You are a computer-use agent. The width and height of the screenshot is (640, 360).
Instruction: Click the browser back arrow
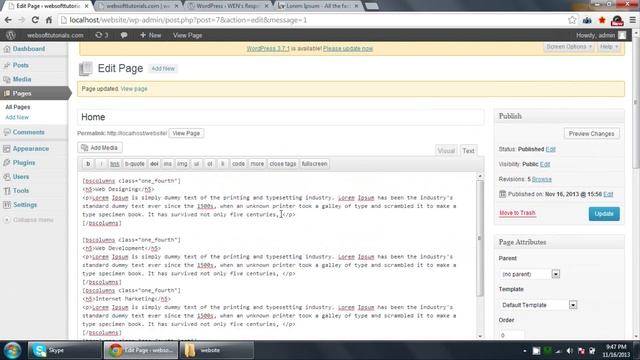coord(8,20)
